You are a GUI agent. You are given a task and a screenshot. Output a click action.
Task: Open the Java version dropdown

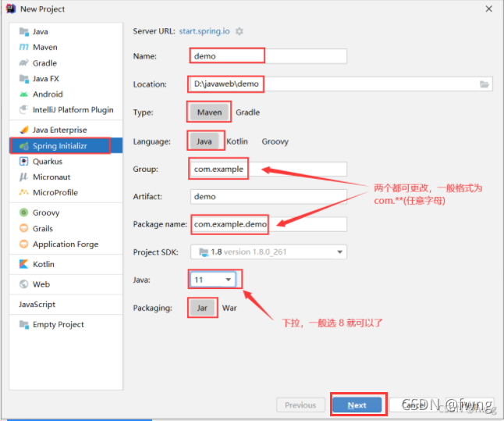click(x=213, y=280)
